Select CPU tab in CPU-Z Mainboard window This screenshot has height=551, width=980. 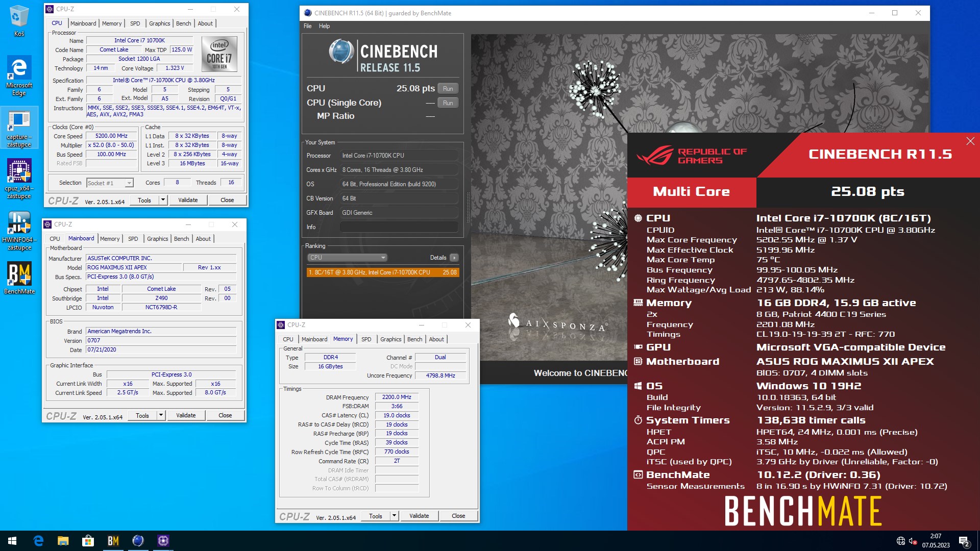55,239
